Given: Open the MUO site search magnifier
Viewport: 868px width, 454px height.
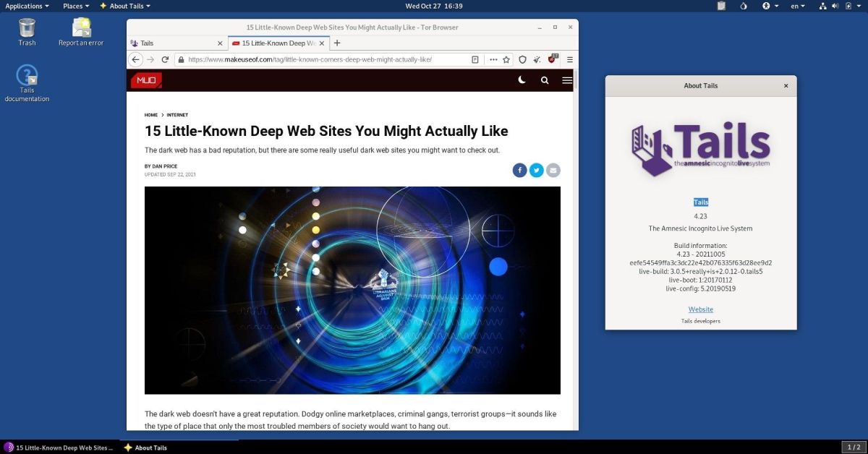Looking at the screenshot, I should [545, 80].
